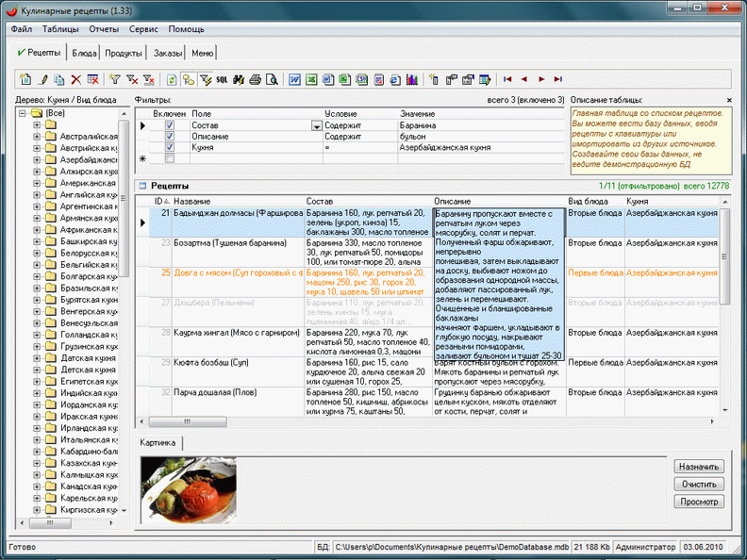Open the SQL query tool
747x560 pixels.
click(222, 80)
